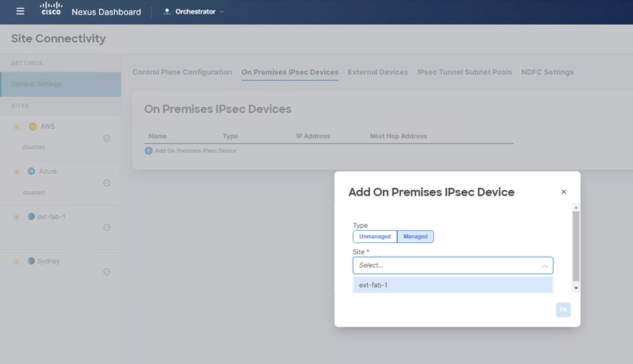Select ext-fab-1 site in sidebar
The width and height of the screenshot is (633, 364).
click(61, 228)
